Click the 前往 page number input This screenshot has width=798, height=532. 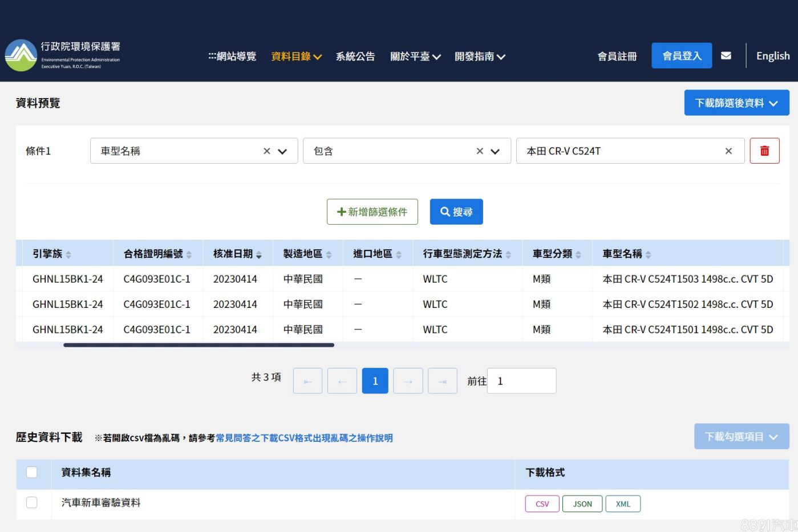click(x=521, y=381)
